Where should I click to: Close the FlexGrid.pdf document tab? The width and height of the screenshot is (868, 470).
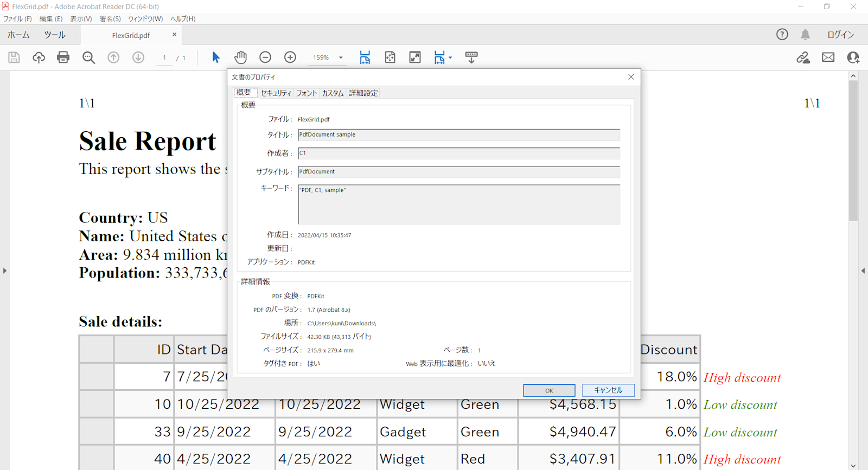[174, 35]
